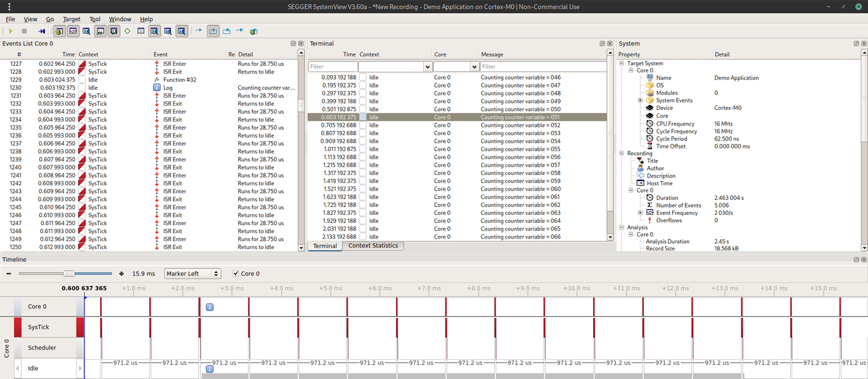
Task: Toggle the Core 0 checkbox in Timeline
Action: coord(236,273)
